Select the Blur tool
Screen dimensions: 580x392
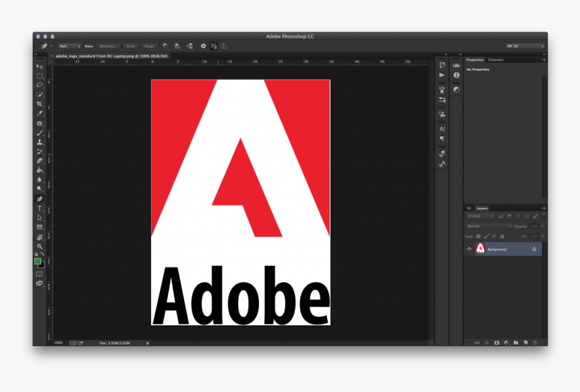(x=40, y=180)
